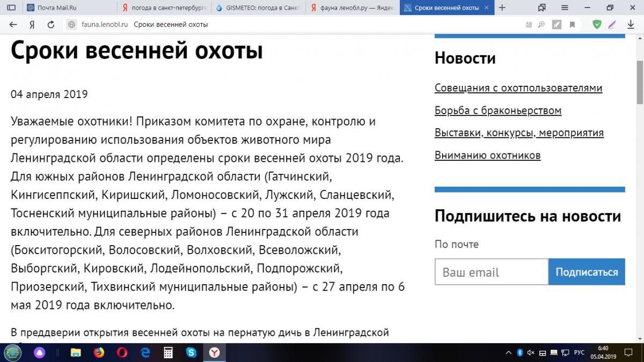This screenshot has width=644, height=362.
Task: Open the browser hamburger menu
Action: click(565, 8)
